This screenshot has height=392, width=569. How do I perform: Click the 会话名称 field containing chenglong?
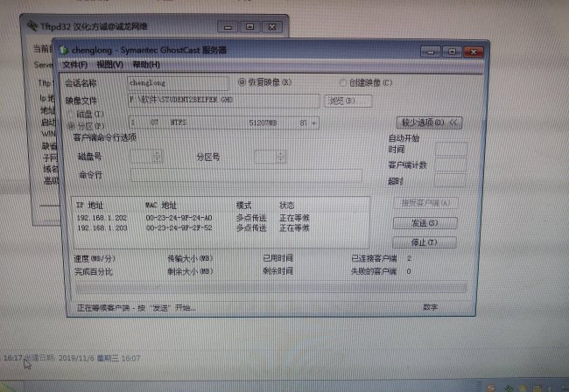(x=178, y=83)
